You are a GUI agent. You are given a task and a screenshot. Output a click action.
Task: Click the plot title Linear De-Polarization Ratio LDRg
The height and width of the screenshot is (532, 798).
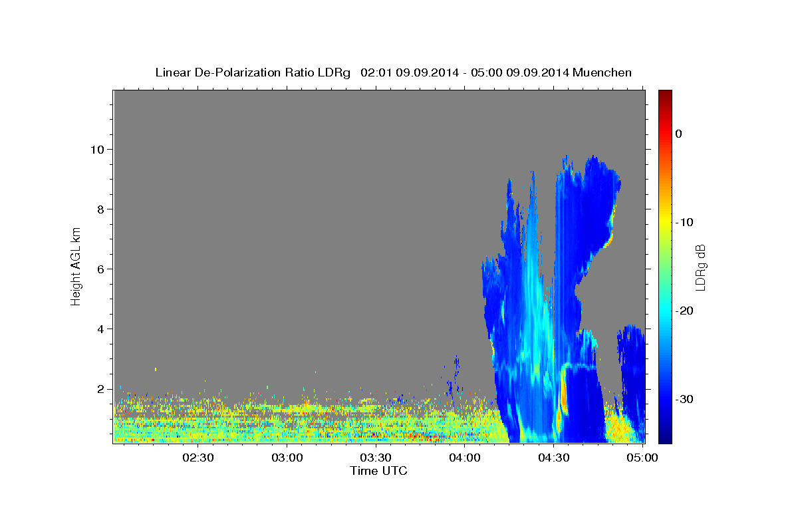click(x=253, y=72)
